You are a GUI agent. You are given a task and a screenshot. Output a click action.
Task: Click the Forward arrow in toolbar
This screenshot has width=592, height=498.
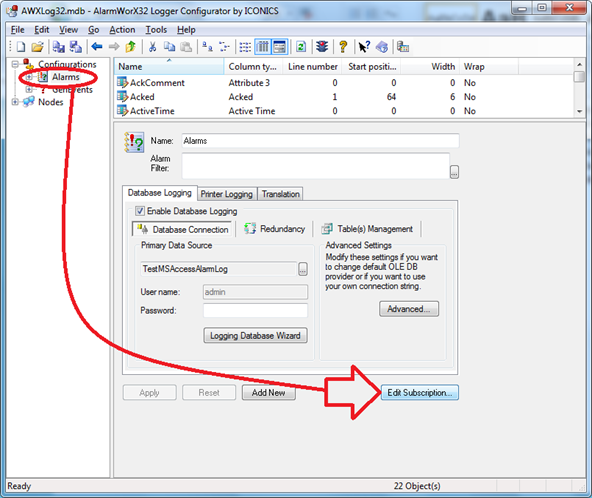tap(114, 47)
